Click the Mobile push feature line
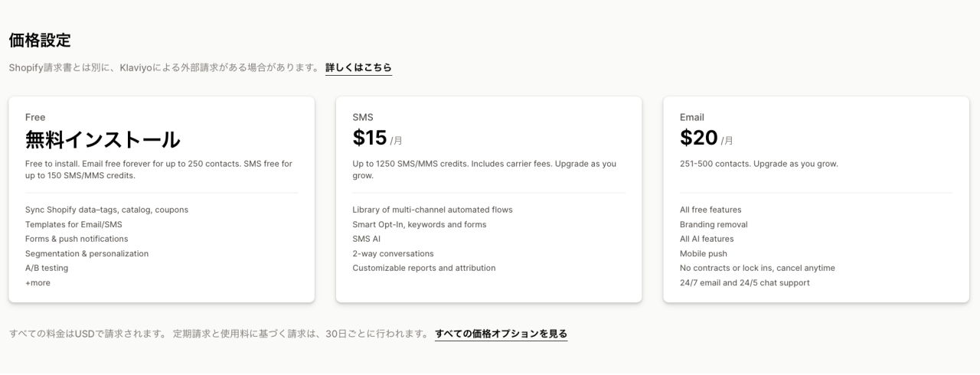The image size is (980, 375). tap(704, 254)
